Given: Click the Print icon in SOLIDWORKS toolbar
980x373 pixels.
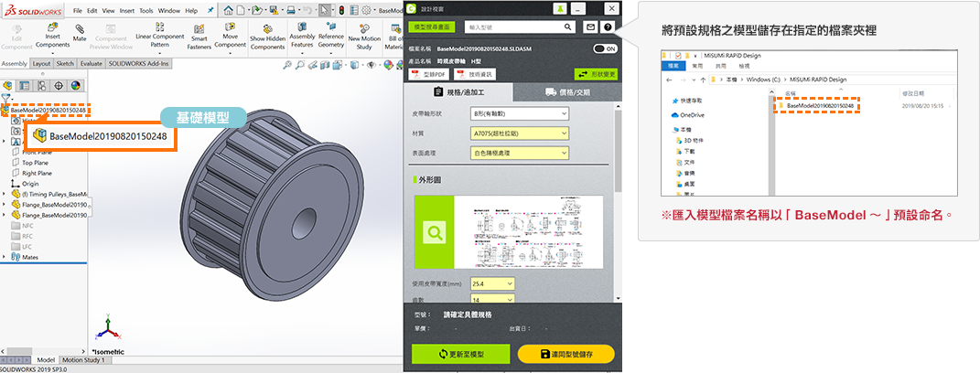Looking at the screenshot, I should [x=291, y=10].
